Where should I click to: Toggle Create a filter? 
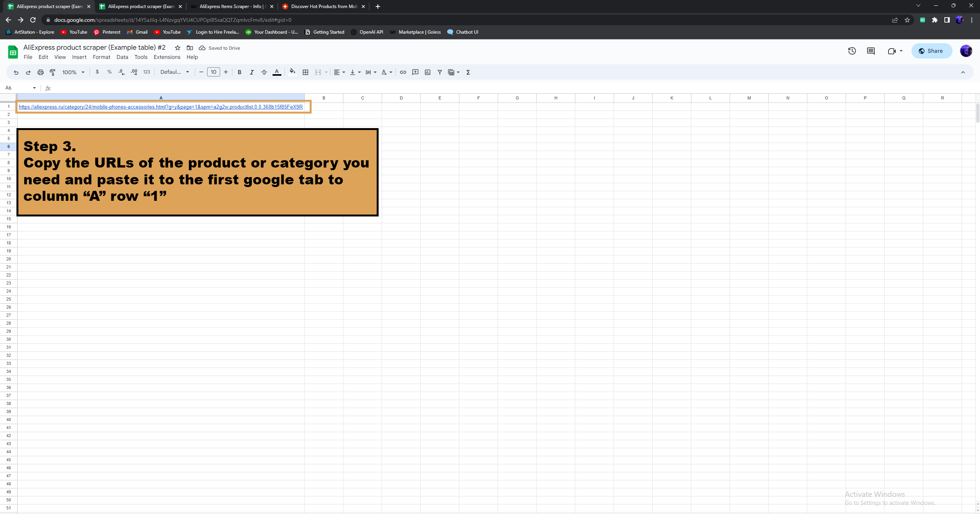(x=440, y=72)
